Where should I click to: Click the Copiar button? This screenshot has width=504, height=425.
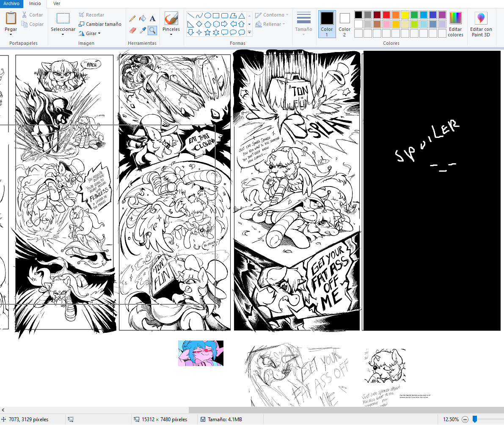pos(33,24)
